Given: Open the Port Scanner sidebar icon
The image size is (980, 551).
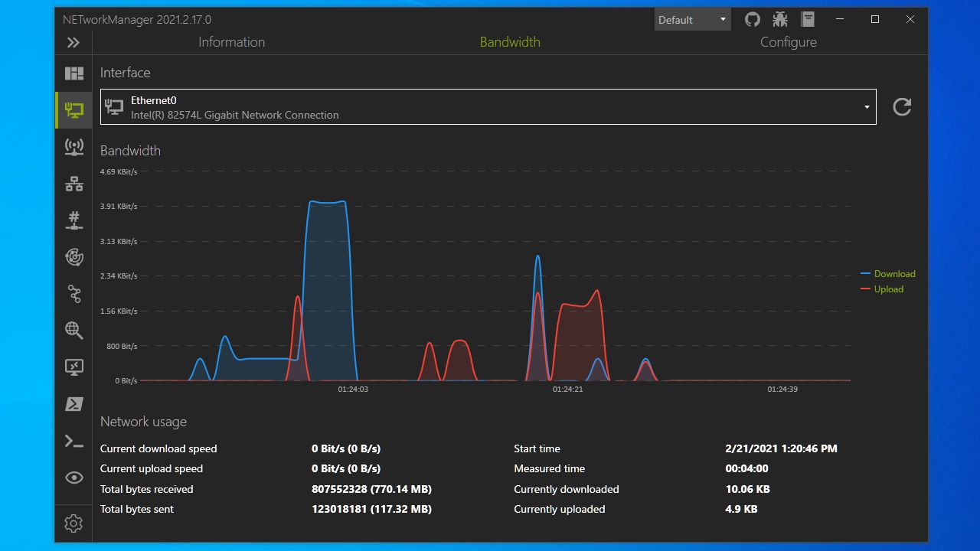Looking at the screenshot, I should coord(73,220).
